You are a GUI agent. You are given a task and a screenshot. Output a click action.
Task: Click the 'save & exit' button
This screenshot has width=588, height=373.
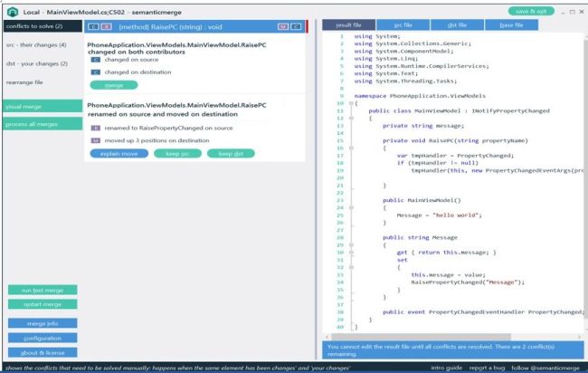(531, 11)
